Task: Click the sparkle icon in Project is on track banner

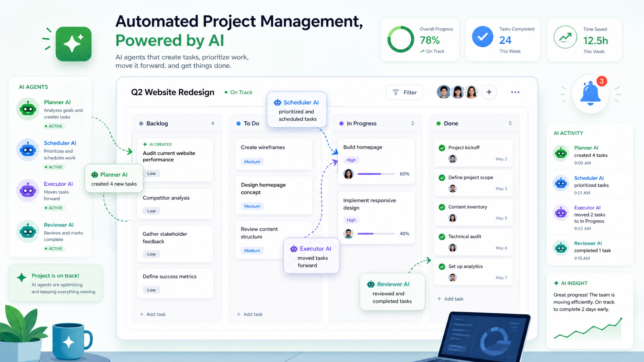Action: [21, 277]
